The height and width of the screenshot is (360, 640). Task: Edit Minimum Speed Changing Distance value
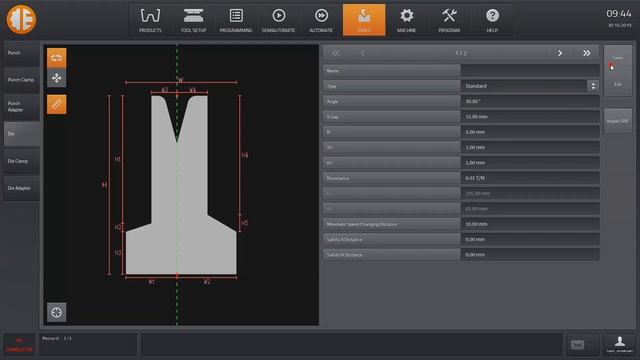pyautogui.click(x=530, y=224)
